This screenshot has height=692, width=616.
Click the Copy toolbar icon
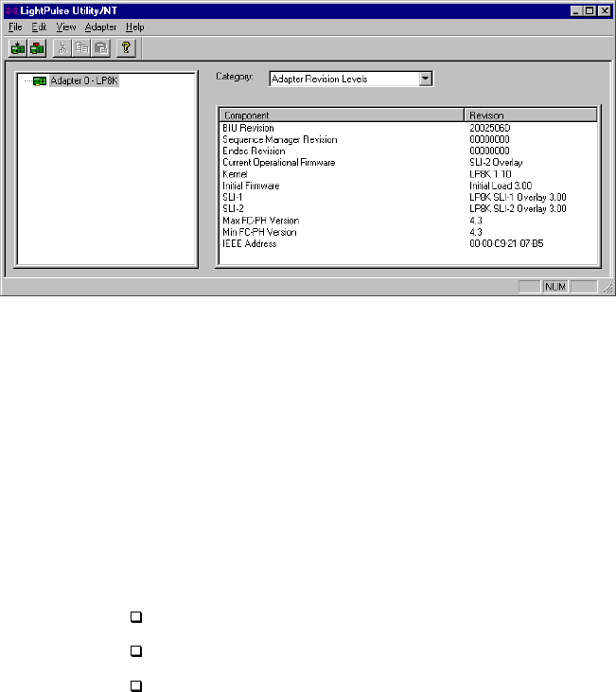pos(81,47)
